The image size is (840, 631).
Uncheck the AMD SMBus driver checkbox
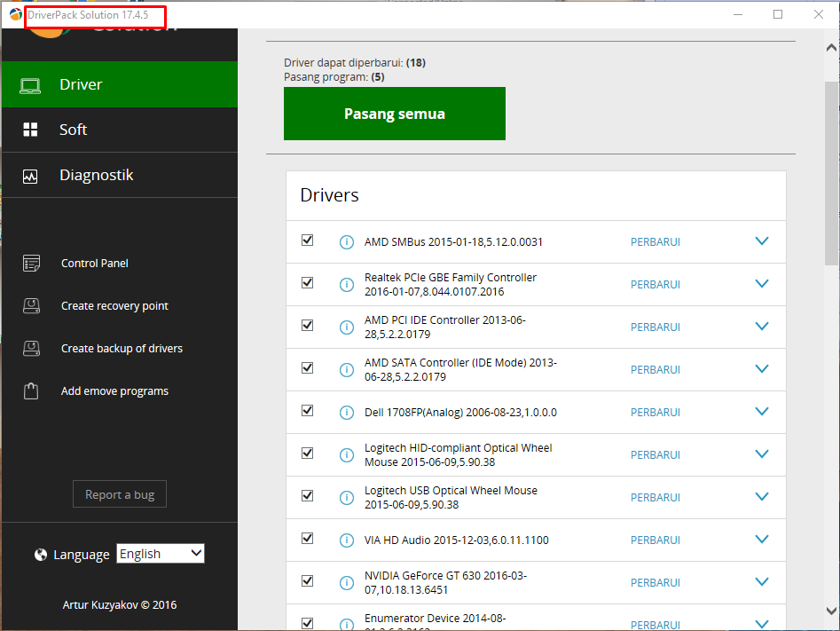click(x=308, y=241)
